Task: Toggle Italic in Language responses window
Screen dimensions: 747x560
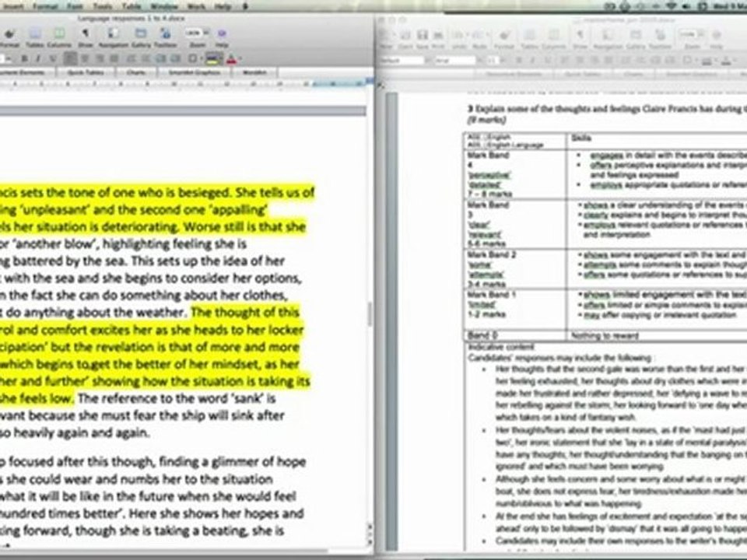Action: pyautogui.click(x=38, y=59)
